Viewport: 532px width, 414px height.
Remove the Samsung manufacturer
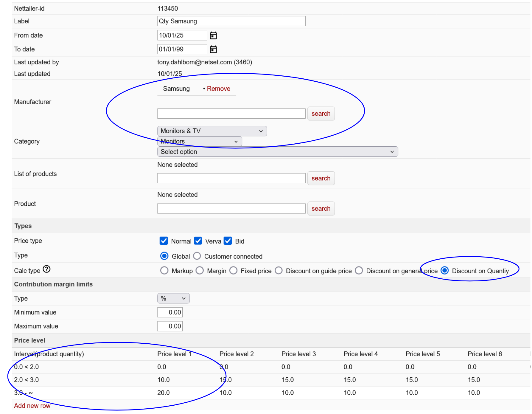point(218,89)
